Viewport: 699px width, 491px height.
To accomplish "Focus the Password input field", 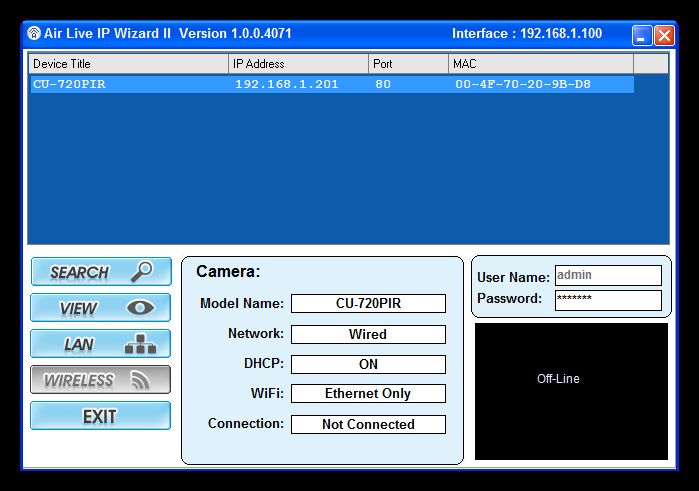I will click(x=608, y=299).
